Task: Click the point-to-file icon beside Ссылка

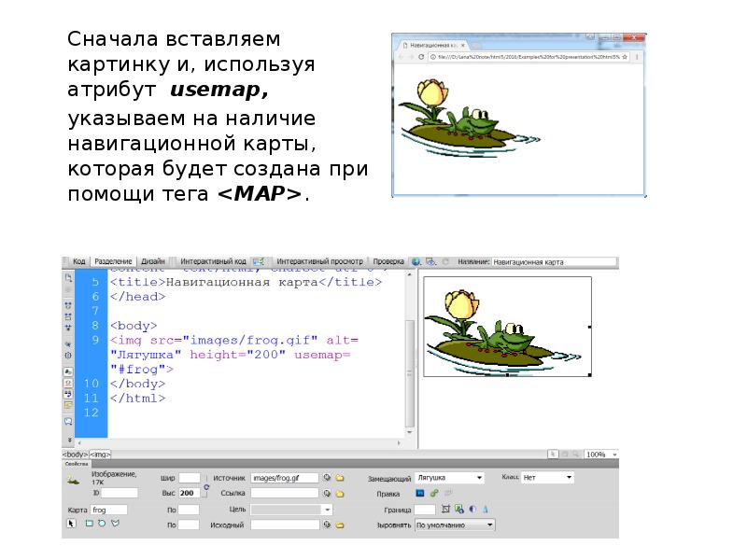Action: (328, 495)
